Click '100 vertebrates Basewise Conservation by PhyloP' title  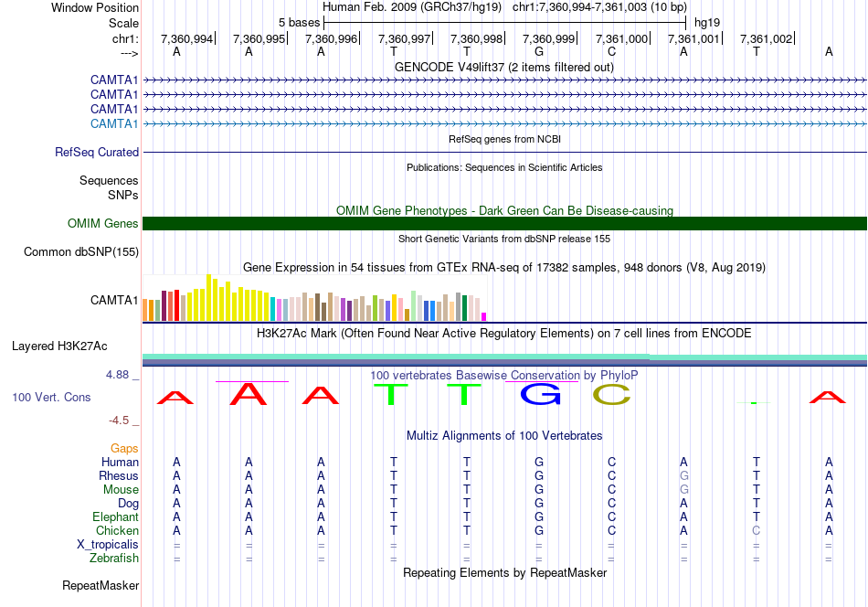coord(504,375)
